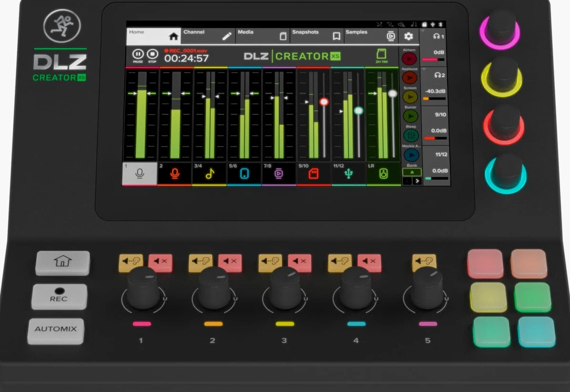Trigger the Buzzer sample
570x392 pixels.
tap(411, 116)
